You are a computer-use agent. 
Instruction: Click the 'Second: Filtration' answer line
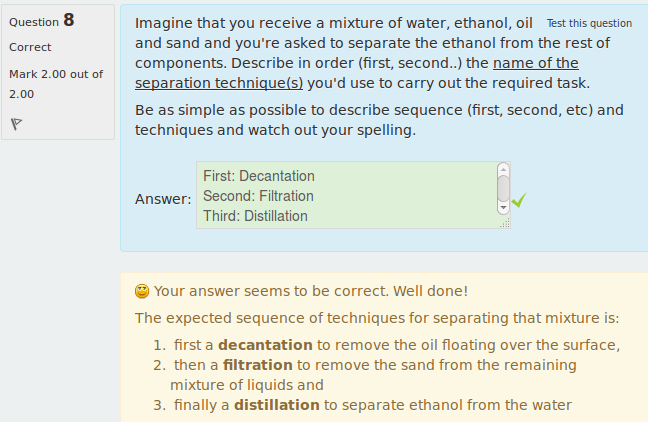[x=258, y=196]
